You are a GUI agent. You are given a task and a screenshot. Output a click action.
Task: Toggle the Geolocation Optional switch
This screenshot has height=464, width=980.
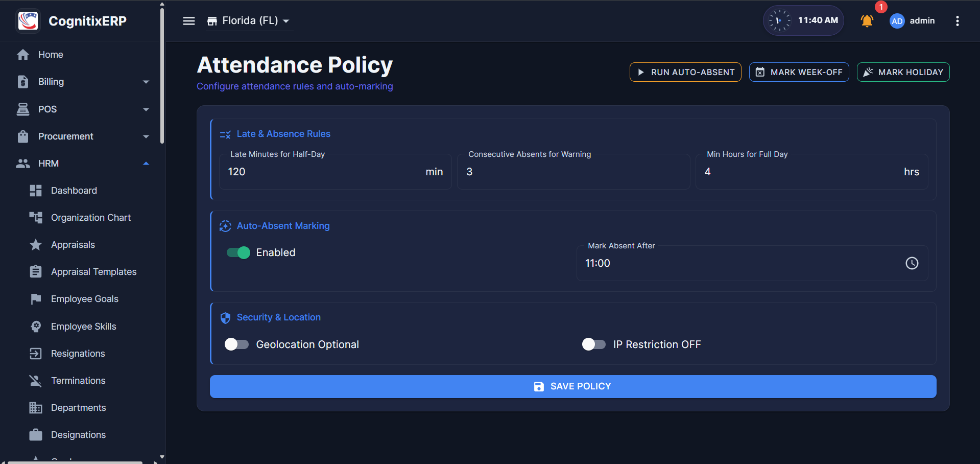click(236, 344)
